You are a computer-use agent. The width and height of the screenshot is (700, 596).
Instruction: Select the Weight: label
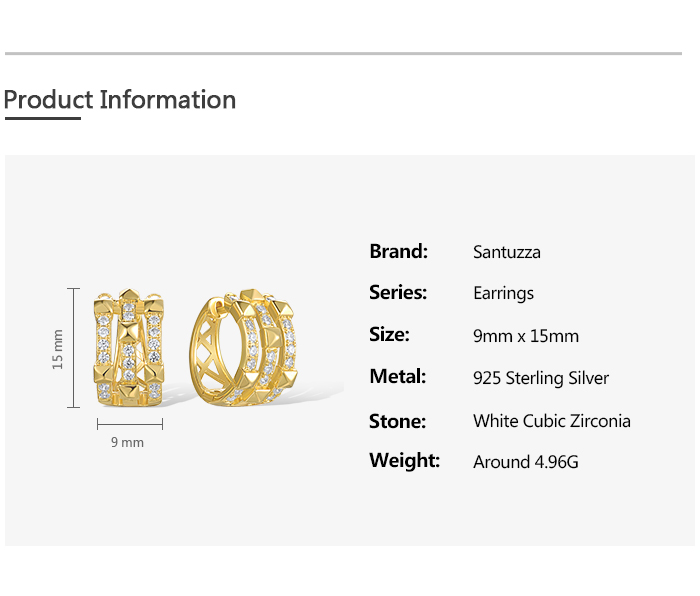[x=404, y=460]
